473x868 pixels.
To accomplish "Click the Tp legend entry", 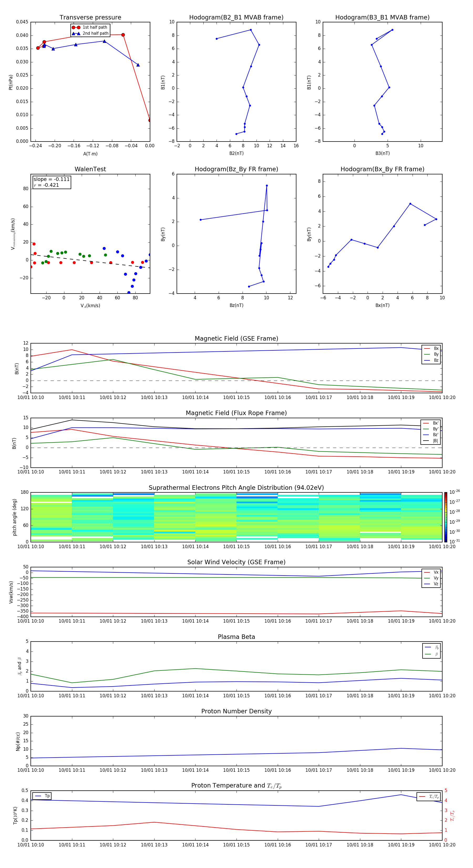I will tap(42, 796).
